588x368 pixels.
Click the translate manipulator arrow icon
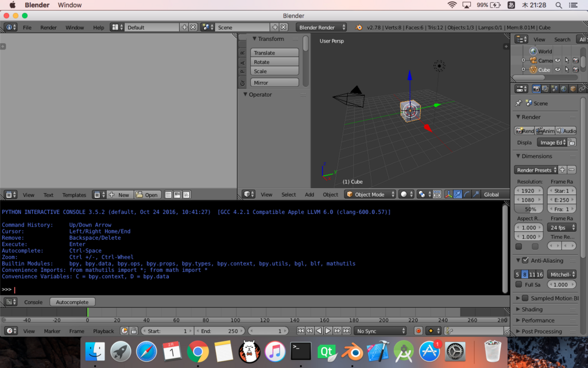point(458,194)
